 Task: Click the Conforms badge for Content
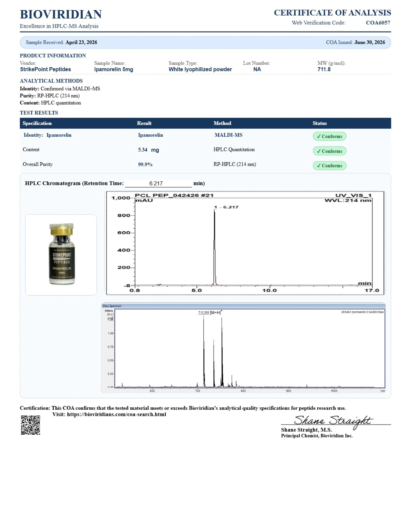tap(329, 151)
